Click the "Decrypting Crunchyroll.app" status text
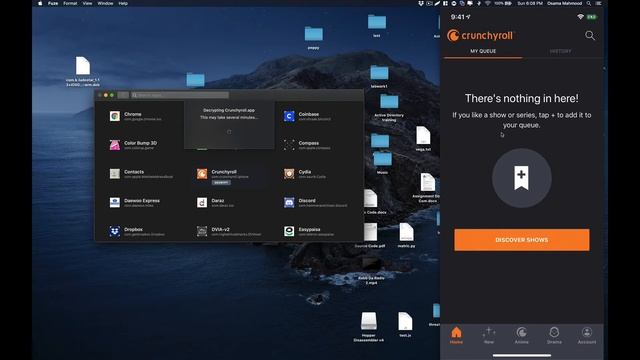 pos(229,110)
